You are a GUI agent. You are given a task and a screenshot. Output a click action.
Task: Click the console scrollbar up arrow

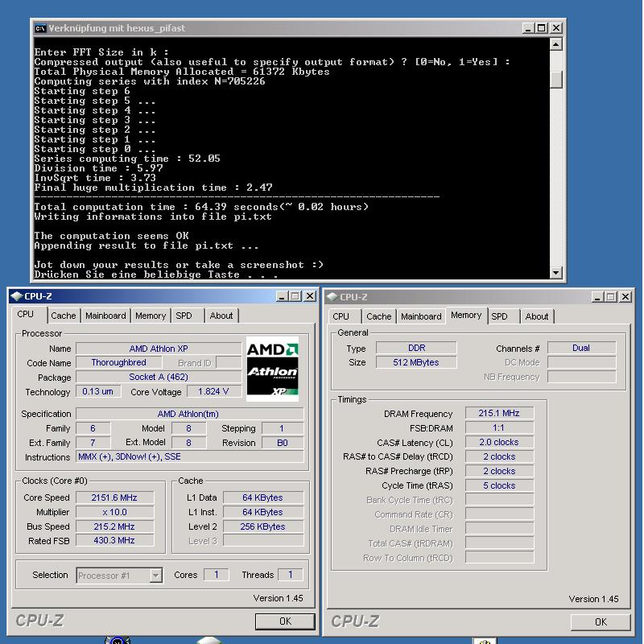[555, 43]
